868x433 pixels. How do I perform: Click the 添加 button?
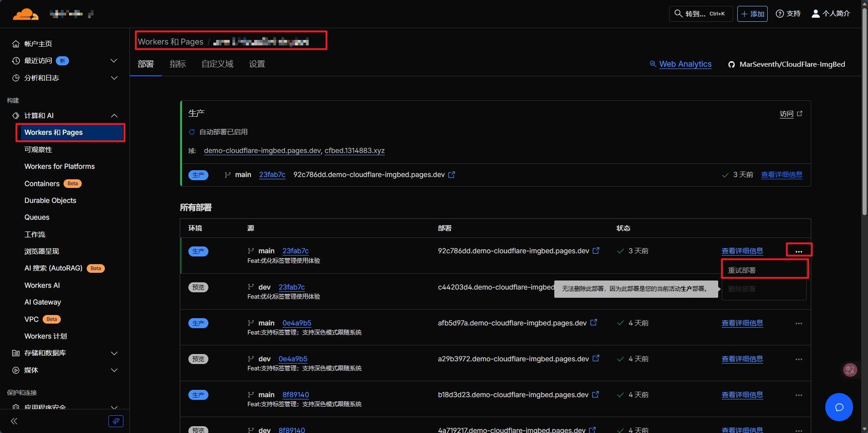point(752,14)
